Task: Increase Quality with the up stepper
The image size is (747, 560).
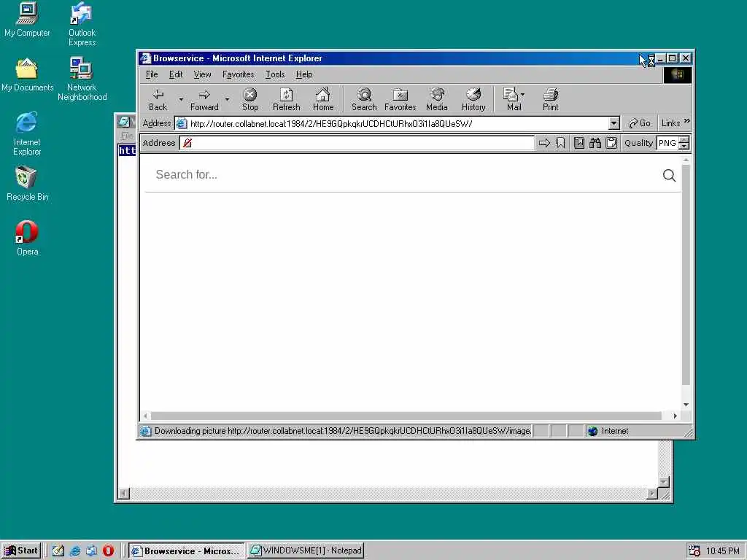Action: pyautogui.click(x=684, y=139)
